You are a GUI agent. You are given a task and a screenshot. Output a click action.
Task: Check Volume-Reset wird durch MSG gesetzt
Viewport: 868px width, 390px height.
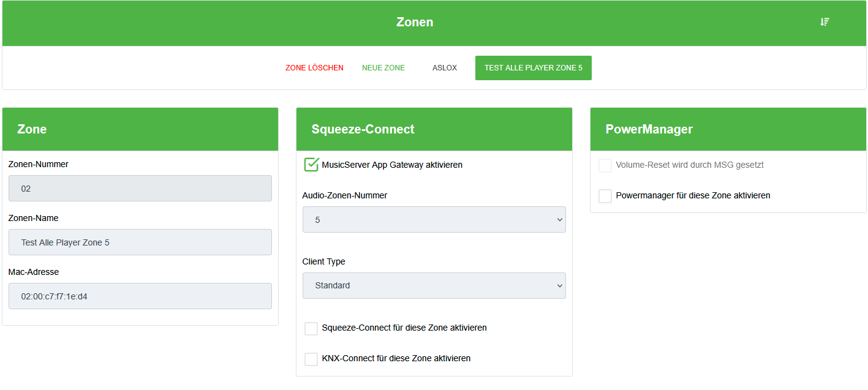605,165
